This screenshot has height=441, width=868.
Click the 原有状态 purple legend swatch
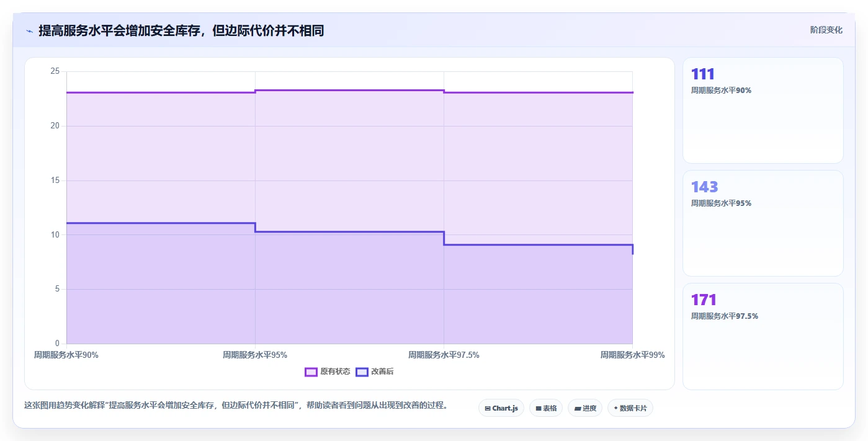(x=311, y=372)
